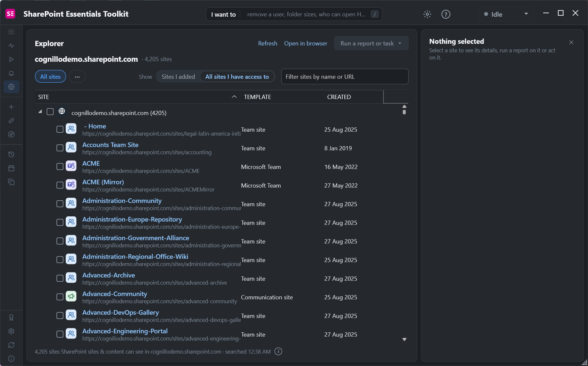Open the Administration-Community site link
588x366 pixels.
tap(122, 201)
